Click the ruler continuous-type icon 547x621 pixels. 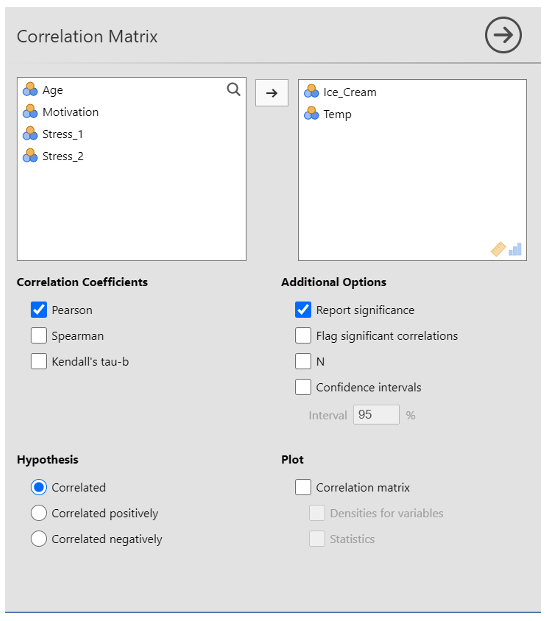[498, 250]
